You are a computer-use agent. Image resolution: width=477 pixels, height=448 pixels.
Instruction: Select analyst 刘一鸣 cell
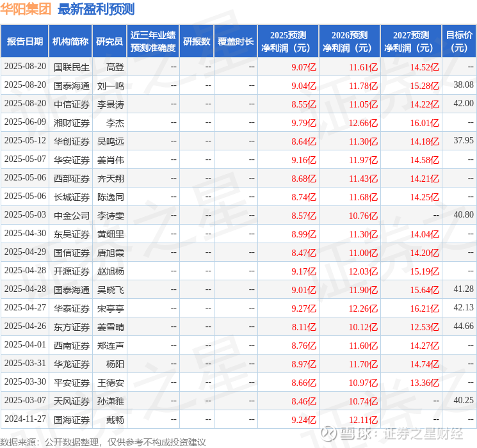[x=110, y=86]
